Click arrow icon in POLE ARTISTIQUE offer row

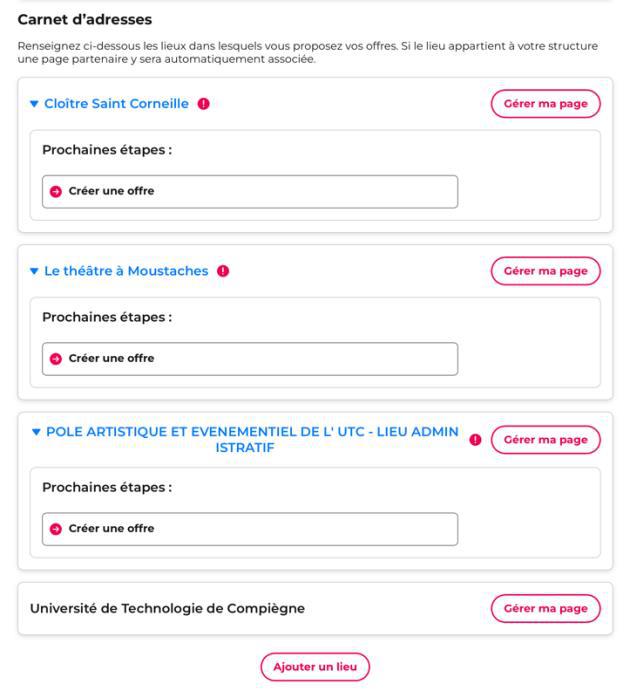click(x=56, y=528)
